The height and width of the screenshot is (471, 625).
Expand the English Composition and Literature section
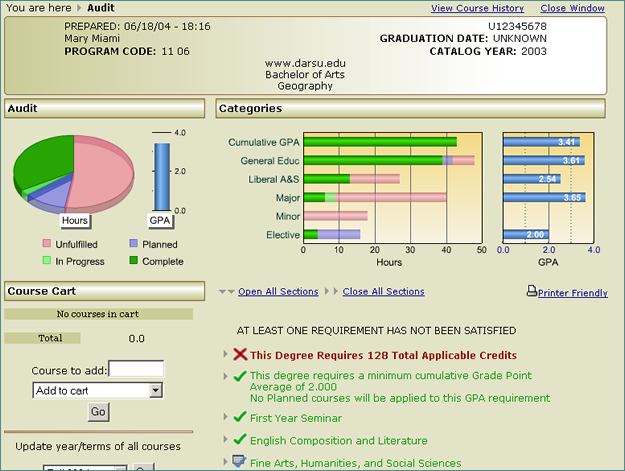225,440
